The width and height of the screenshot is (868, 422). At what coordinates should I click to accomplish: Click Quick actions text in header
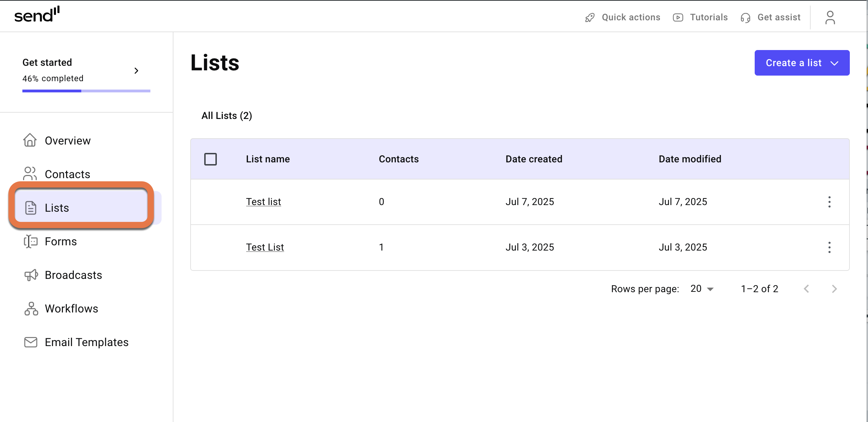click(x=631, y=17)
